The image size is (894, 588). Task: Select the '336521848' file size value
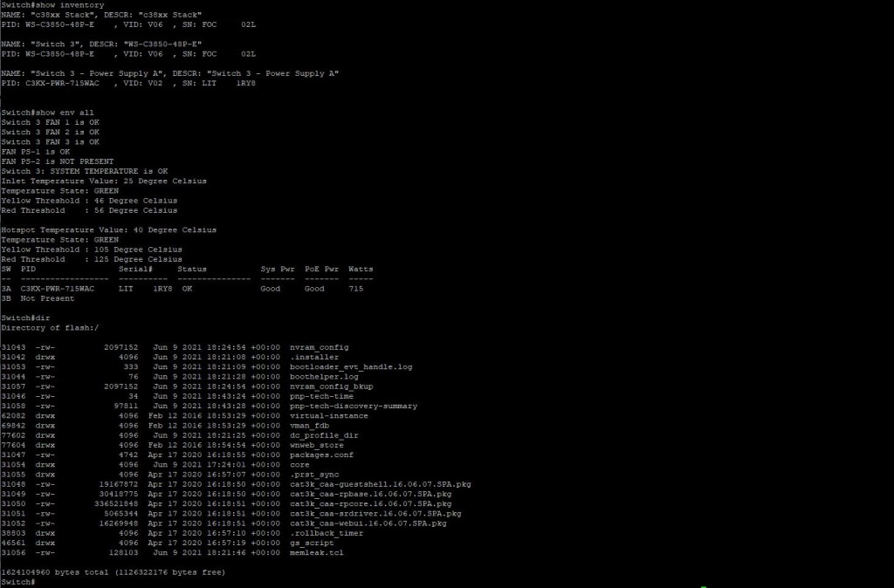116,503
